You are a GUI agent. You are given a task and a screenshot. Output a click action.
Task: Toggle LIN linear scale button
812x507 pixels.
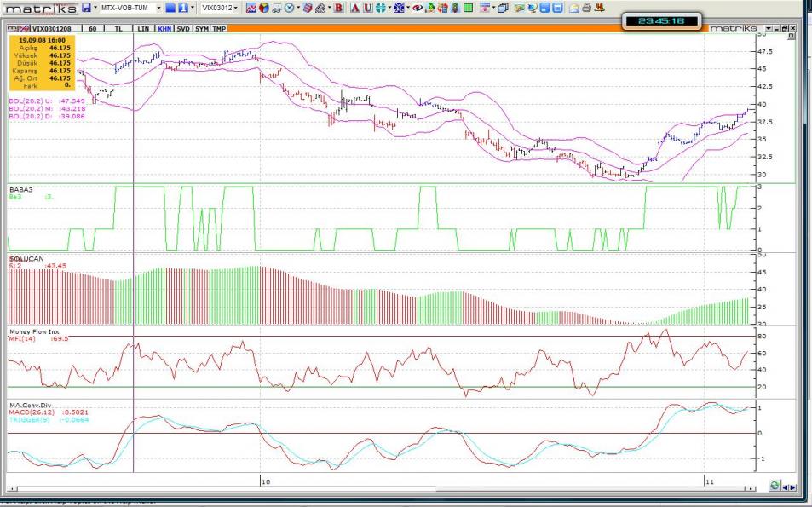(144, 28)
